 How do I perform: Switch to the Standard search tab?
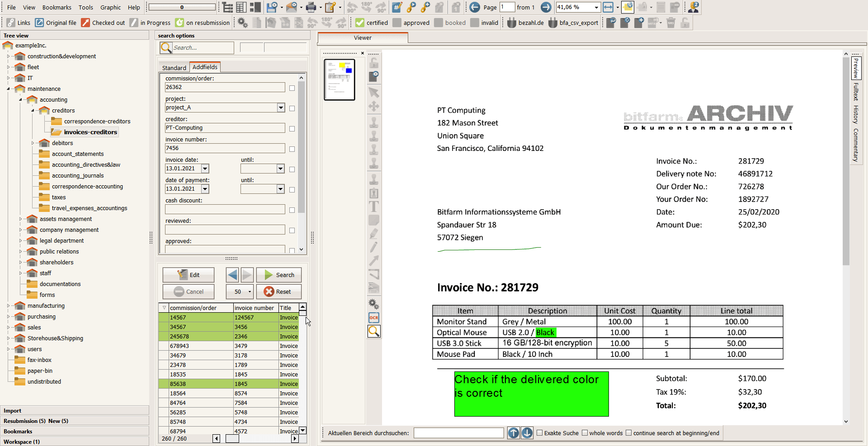(x=174, y=67)
